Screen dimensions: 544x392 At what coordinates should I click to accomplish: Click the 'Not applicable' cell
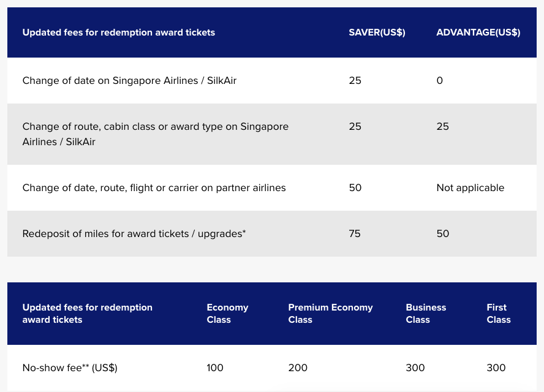tap(470, 187)
